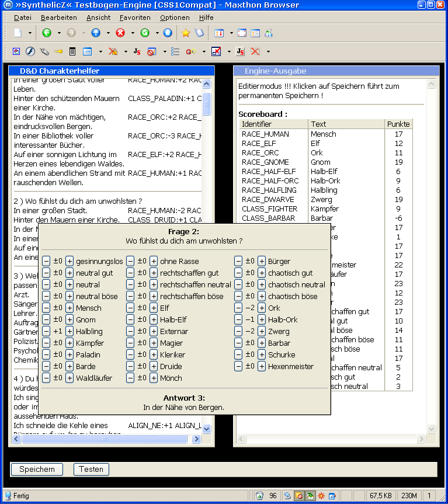The image size is (448, 504).
Task: Click the blue list view icon
Action: pyautogui.click(x=175, y=51)
